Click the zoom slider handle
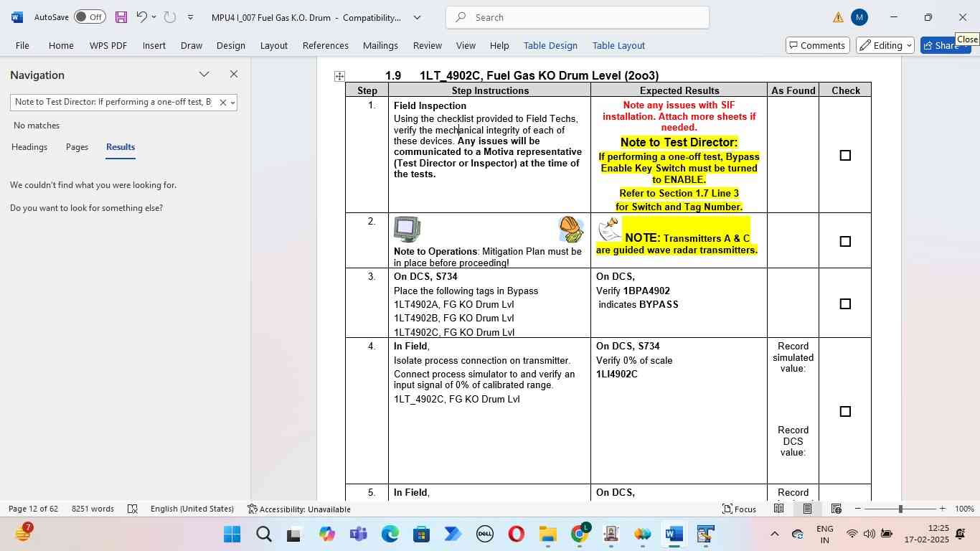The width and height of the screenshot is (980, 551). (900, 509)
